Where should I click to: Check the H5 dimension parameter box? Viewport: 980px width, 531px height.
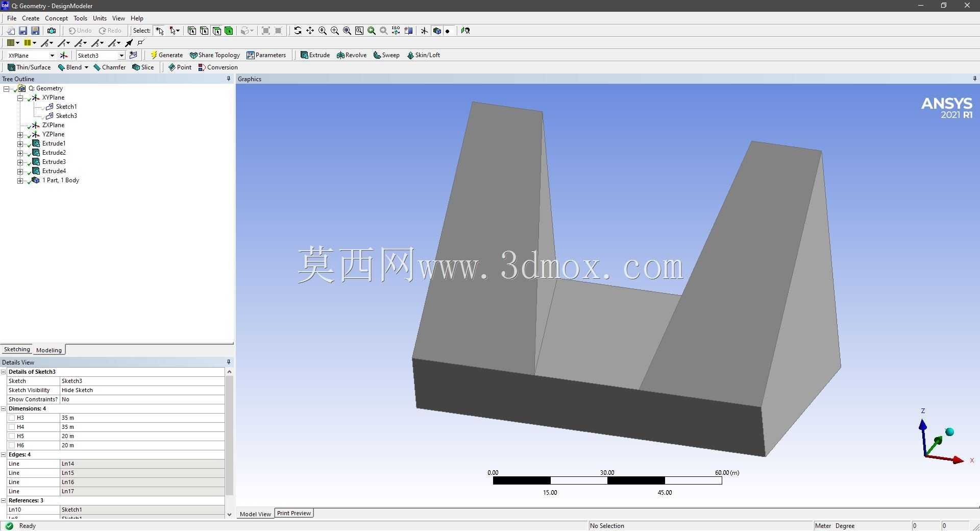(12, 436)
